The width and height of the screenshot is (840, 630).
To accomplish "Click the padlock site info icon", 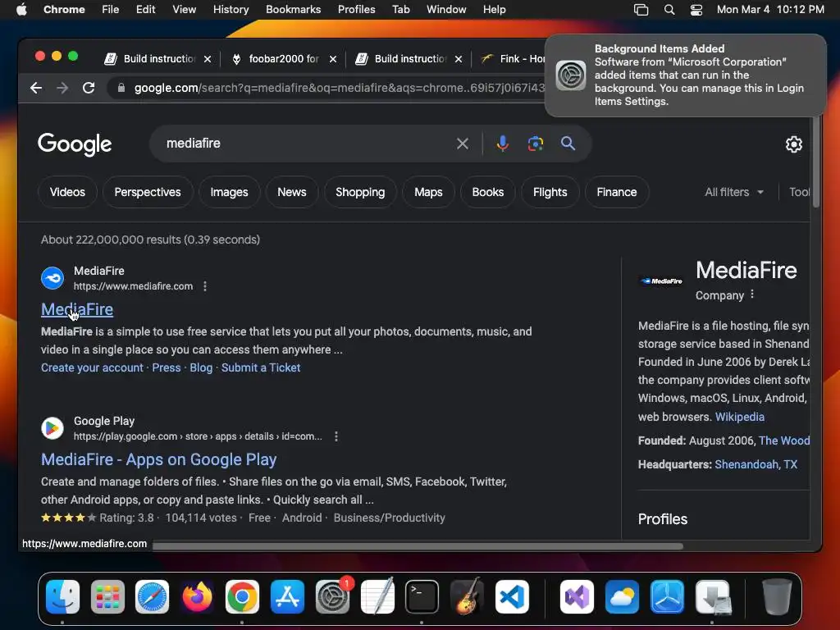I will [121, 88].
